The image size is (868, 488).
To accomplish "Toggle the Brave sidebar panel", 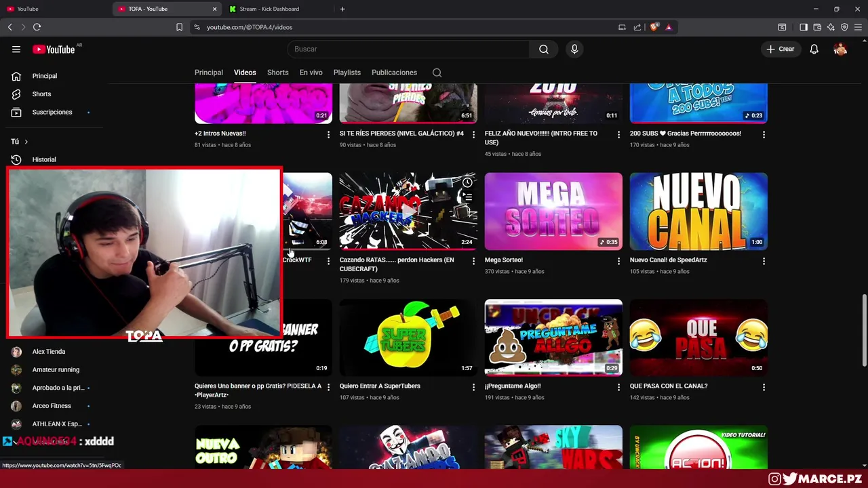I will point(804,27).
